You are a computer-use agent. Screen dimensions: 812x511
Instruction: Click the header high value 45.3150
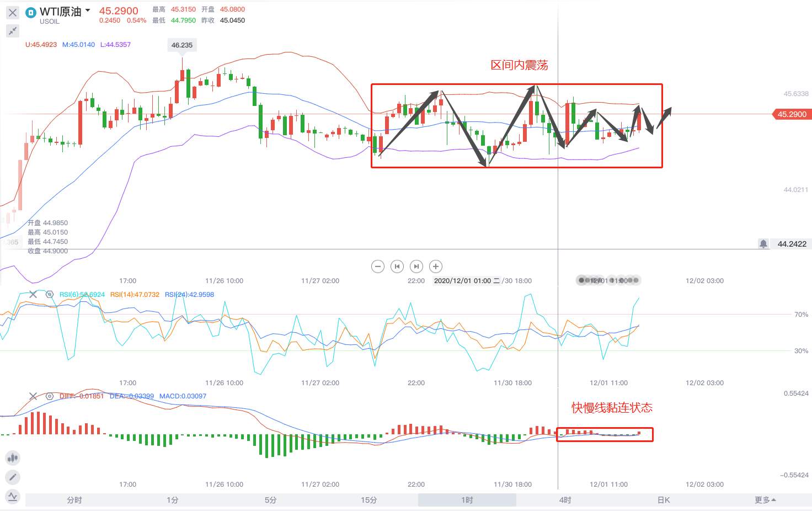pyautogui.click(x=183, y=9)
